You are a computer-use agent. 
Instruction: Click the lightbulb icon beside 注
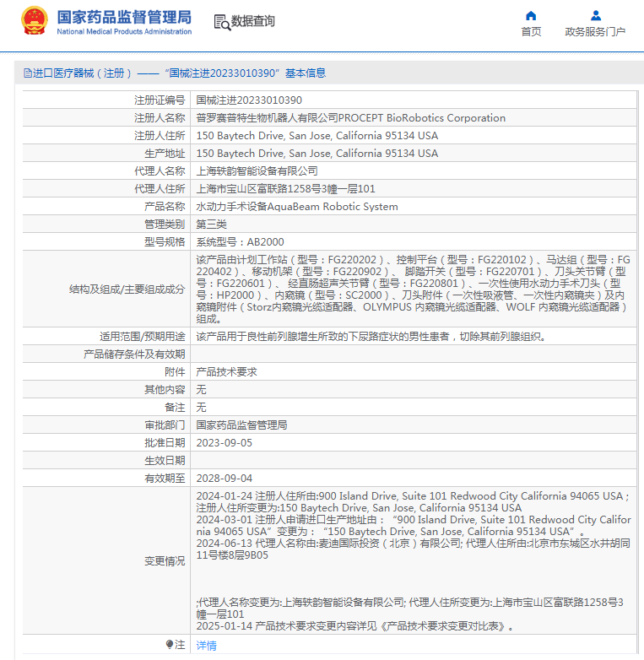(169, 645)
